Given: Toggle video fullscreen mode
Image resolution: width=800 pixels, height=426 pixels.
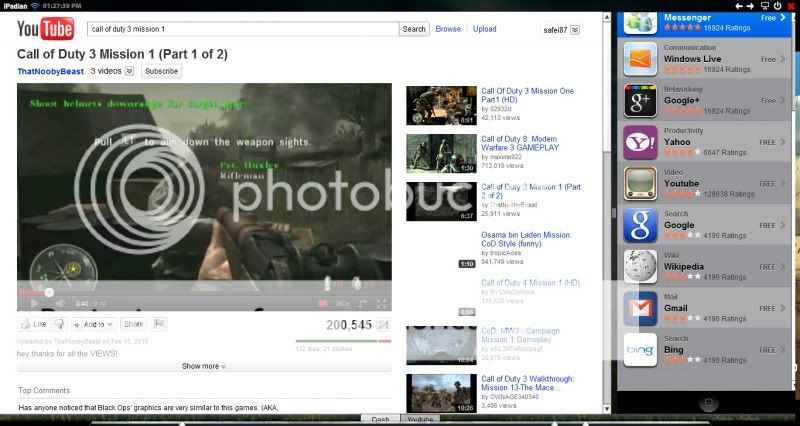Looking at the screenshot, I should pos(381,303).
